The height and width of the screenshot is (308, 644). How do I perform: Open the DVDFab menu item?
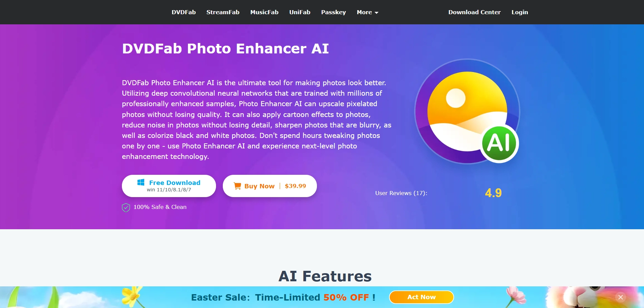(184, 12)
